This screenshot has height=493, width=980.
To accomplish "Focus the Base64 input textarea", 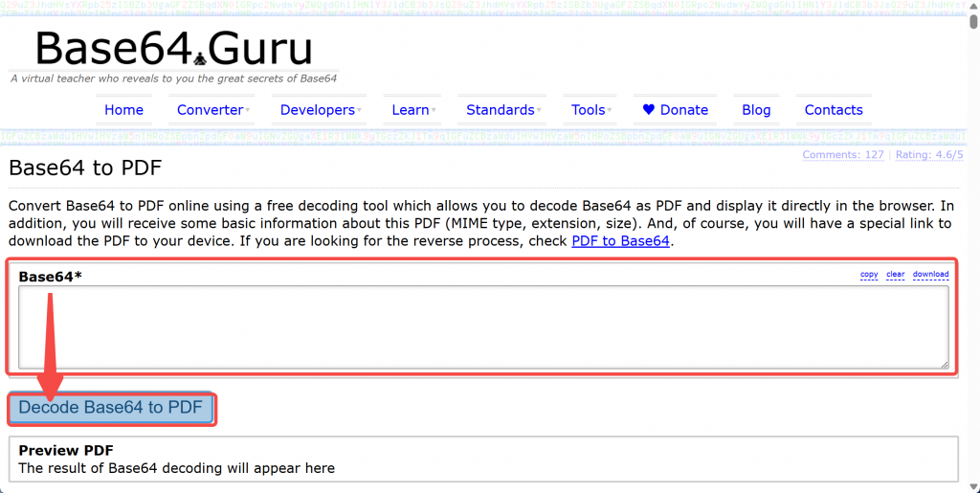I will pyautogui.click(x=483, y=327).
